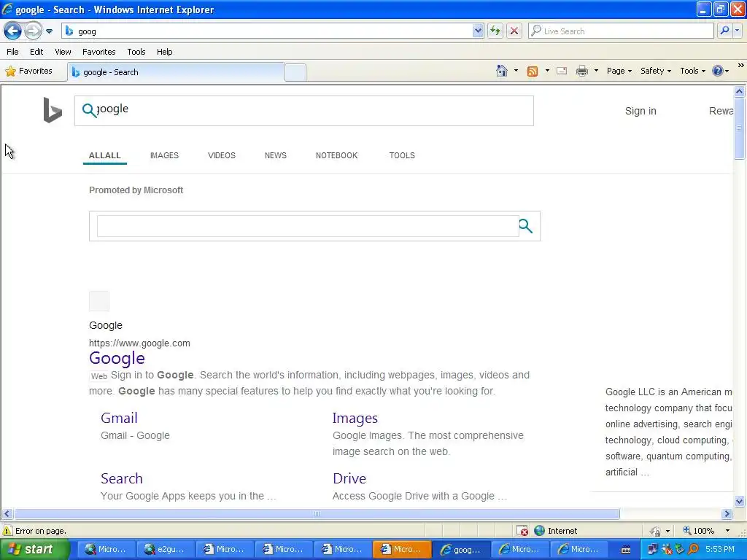
Task: Open the File menu
Action: [x=13, y=52]
